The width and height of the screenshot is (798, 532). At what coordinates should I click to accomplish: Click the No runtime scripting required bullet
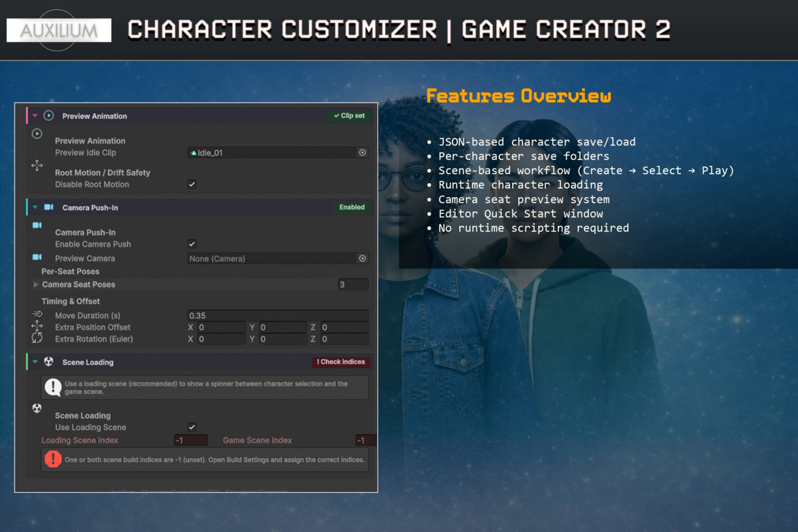pyautogui.click(x=533, y=227)
